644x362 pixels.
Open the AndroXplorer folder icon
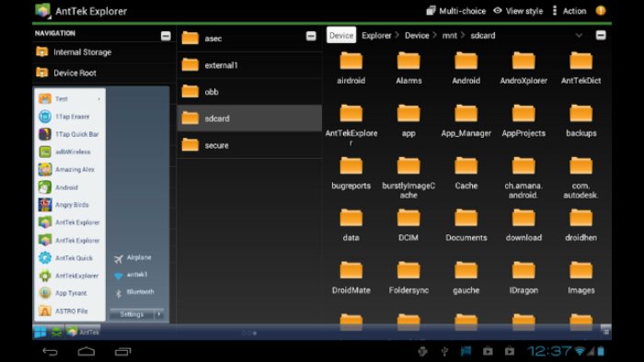(x=523, y=61)
